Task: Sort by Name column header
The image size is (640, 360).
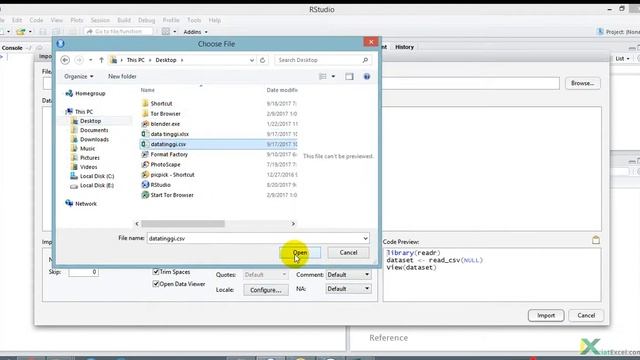Action: point(147,90)
